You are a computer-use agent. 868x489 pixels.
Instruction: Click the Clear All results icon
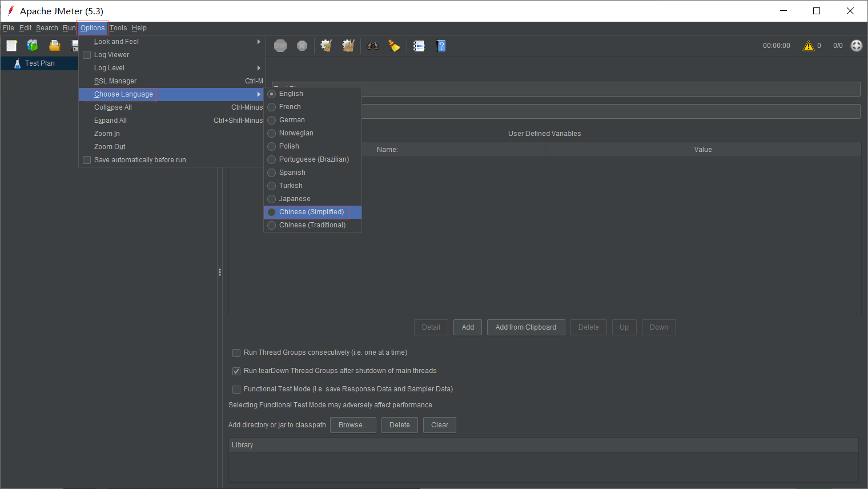coord(348,46)
